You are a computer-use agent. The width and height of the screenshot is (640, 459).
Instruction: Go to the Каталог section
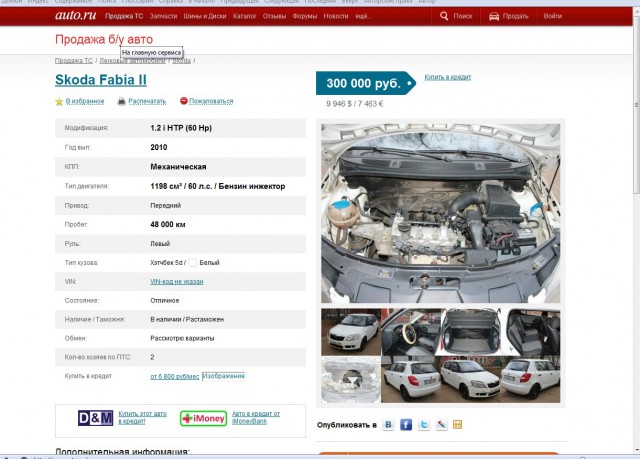click(x=244, y=16)
